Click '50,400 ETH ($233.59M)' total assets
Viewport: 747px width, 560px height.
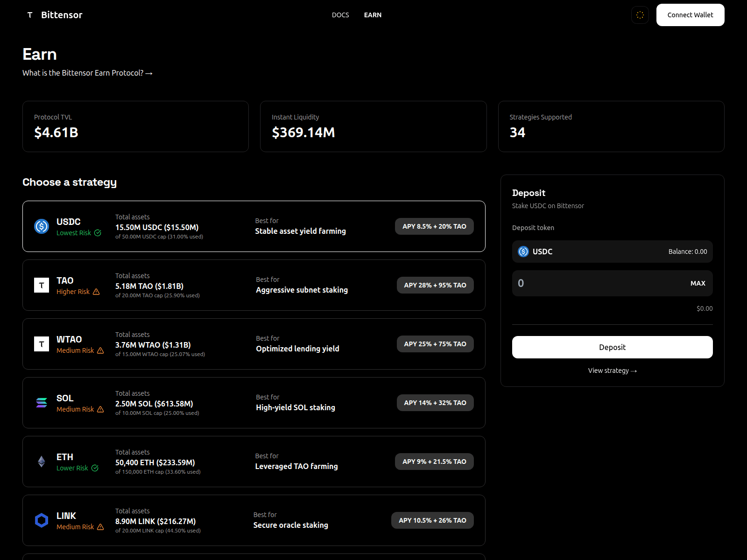click(x=155, y=462)
